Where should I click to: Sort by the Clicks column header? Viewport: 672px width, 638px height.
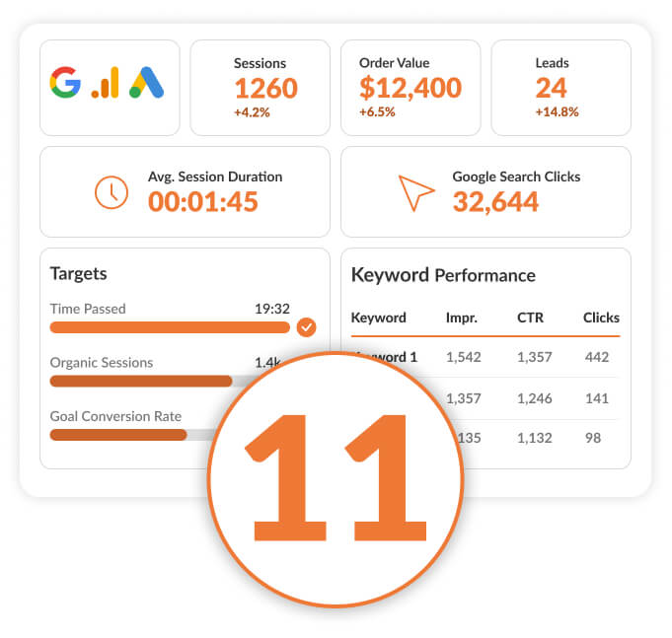601,318
